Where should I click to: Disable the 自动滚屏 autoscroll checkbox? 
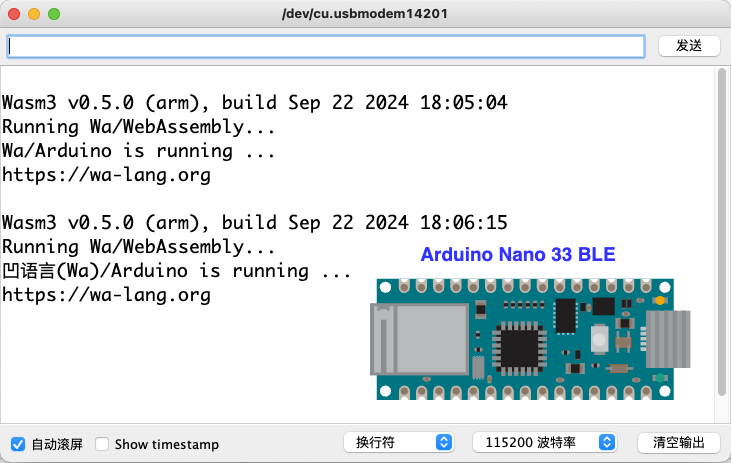click(18, 444)
